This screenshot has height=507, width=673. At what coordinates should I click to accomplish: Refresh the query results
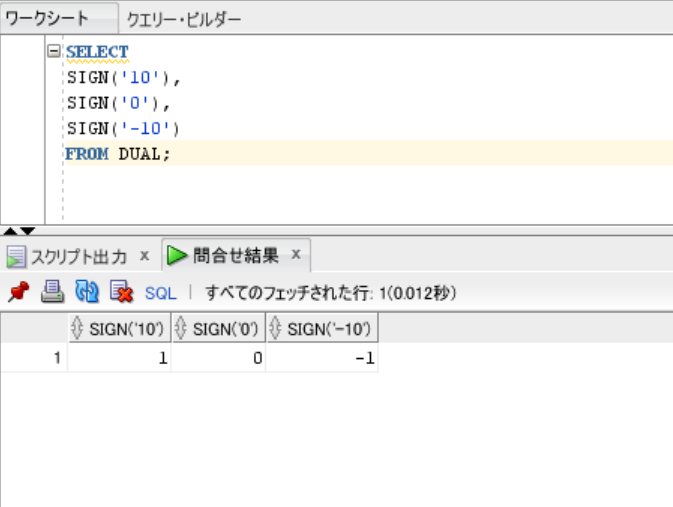click(87, 293)
